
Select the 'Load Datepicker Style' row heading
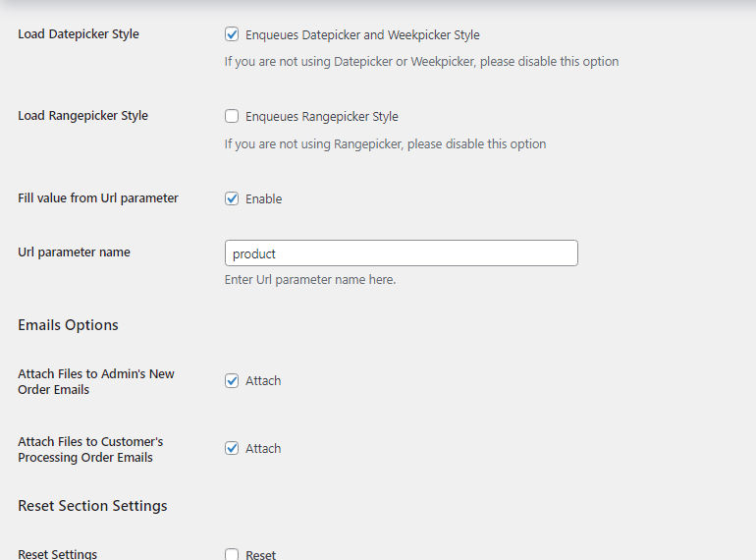[x=79, y=34]
